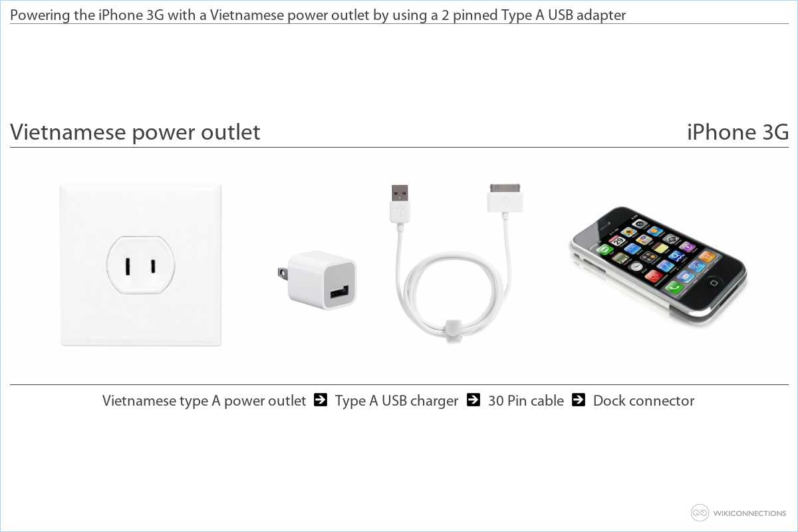The height and width of the screenshot is (532, 798).
Task: Click the Wikiconnections infinity logo icon
Action: tap(700, 513)
